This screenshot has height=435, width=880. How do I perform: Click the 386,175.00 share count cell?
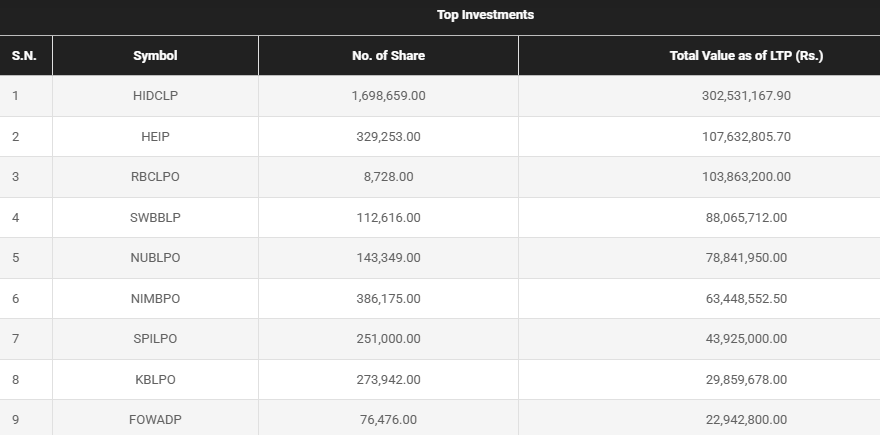point(388,299)
